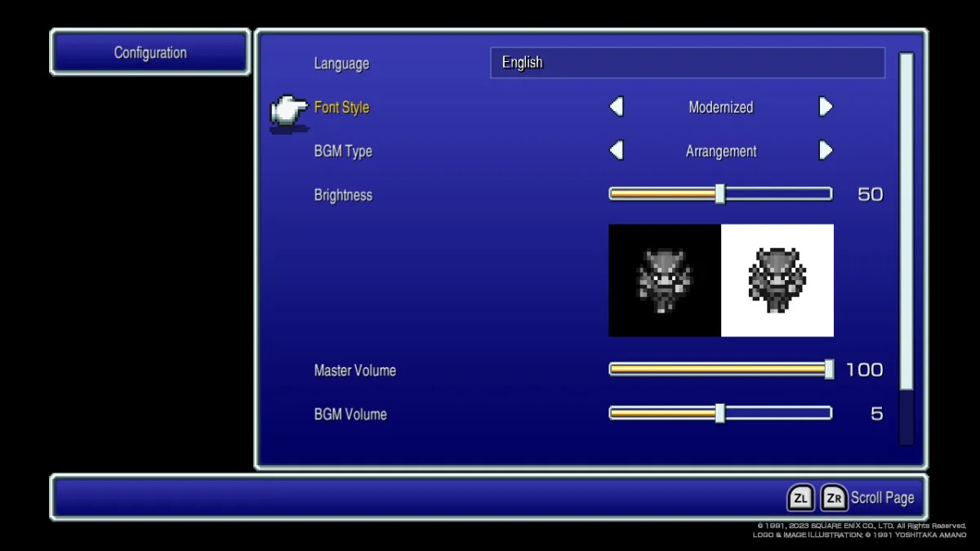Click the dark-background brightness preview sprite
Viewport: 980px width, 551px height.
tap(665, 280)
